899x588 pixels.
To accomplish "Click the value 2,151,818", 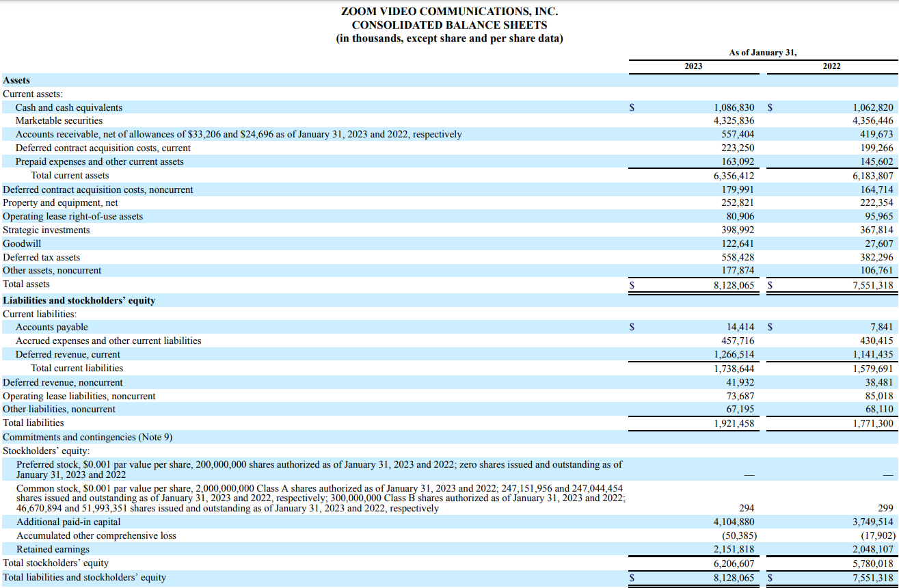I will coord(734,549).
